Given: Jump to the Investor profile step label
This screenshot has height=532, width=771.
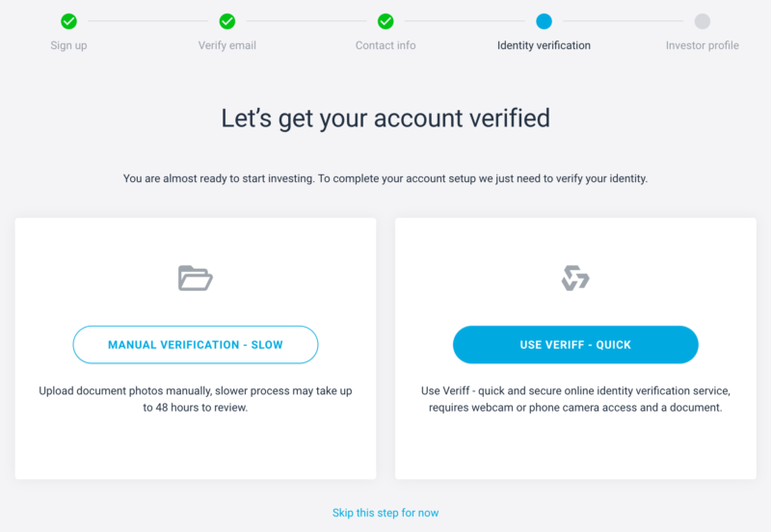Looking at the screenshot, I should pos(703,45).
